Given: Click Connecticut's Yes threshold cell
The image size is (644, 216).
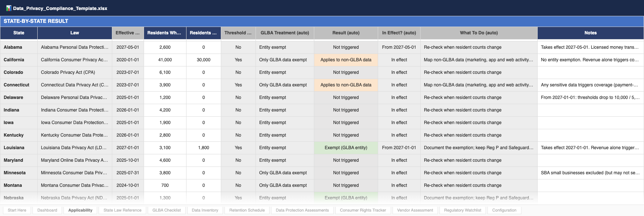Looking at the screenshot, I should [238, 85].
